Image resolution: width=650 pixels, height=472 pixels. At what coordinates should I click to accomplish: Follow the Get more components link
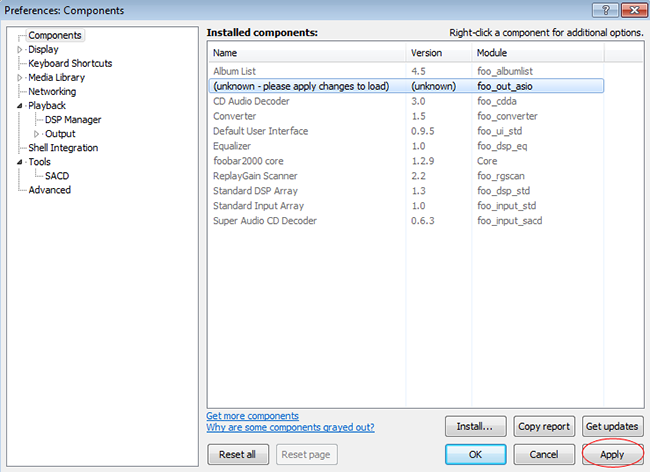coord(252,416)
